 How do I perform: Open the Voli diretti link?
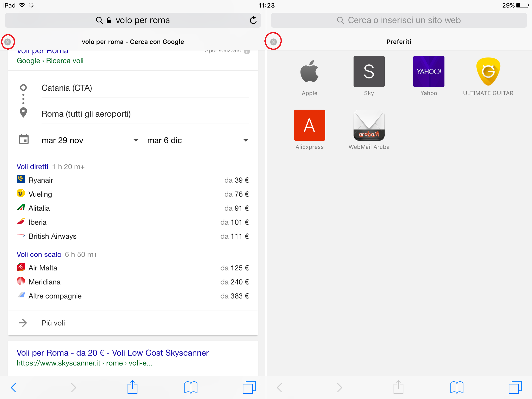(32, 167)
